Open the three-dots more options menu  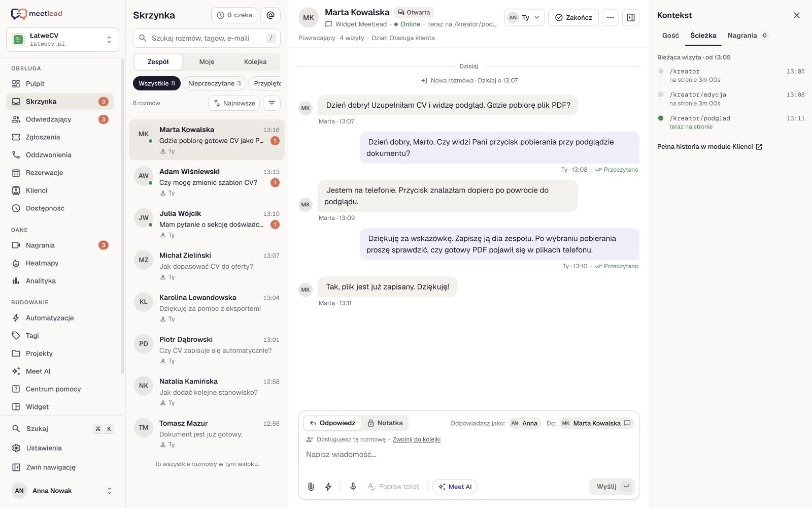point(611,17)
